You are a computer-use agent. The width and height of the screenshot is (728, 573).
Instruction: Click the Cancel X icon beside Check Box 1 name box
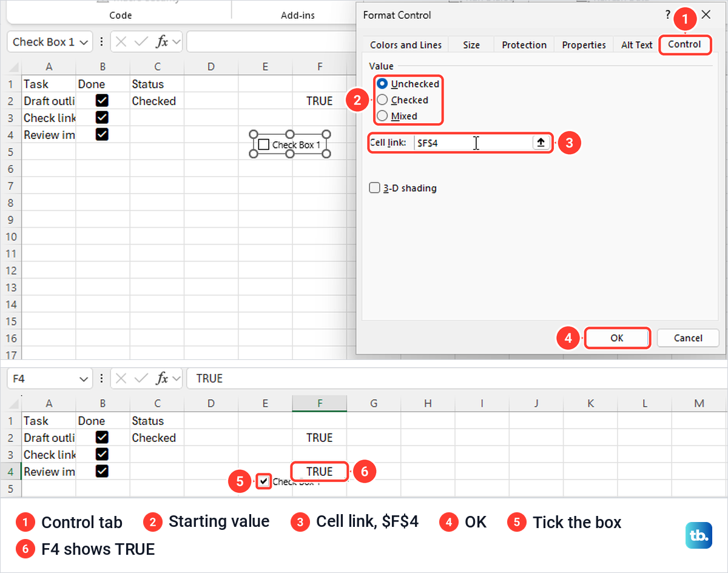[x=121, y=42]
